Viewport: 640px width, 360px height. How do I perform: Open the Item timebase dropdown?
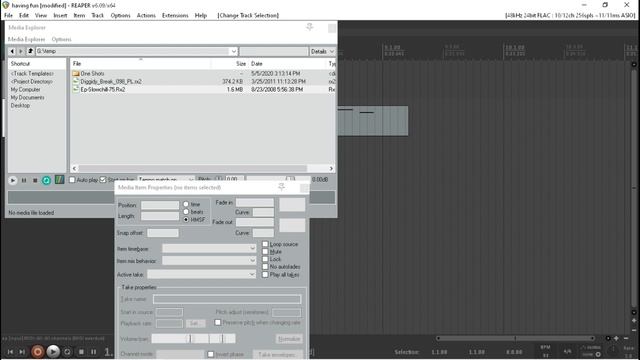tap(209, 248)
